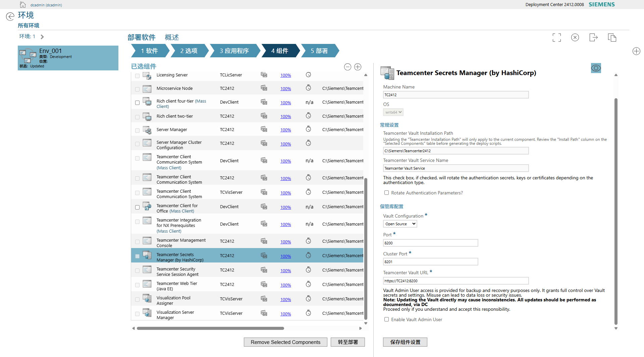Click the copy documents icon
644x357 pixels.
pos(612,38)
